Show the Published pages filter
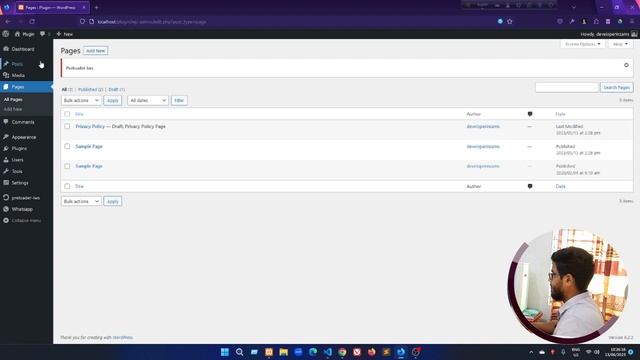 90,89
